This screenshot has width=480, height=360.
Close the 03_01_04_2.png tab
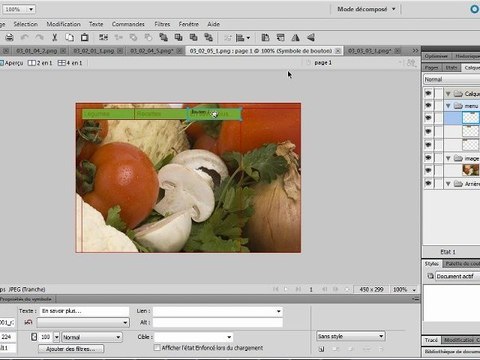(63, 51)
